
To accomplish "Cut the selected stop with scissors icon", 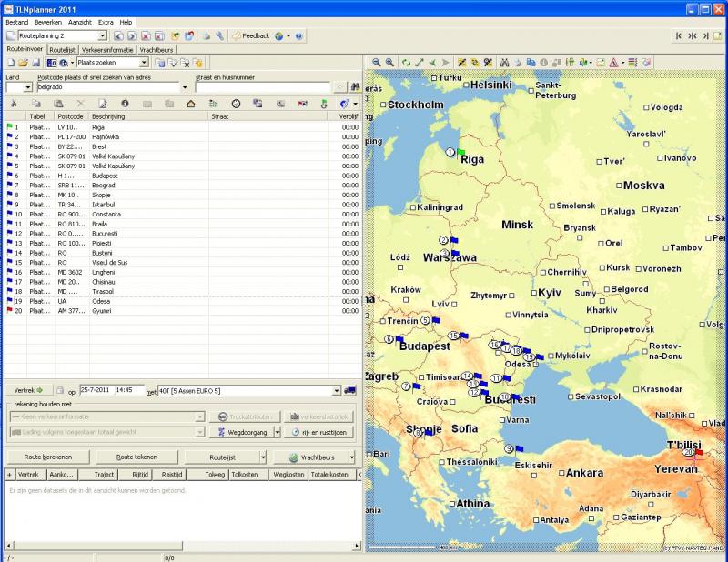I will pyautogui.click(x=14, y=104).
